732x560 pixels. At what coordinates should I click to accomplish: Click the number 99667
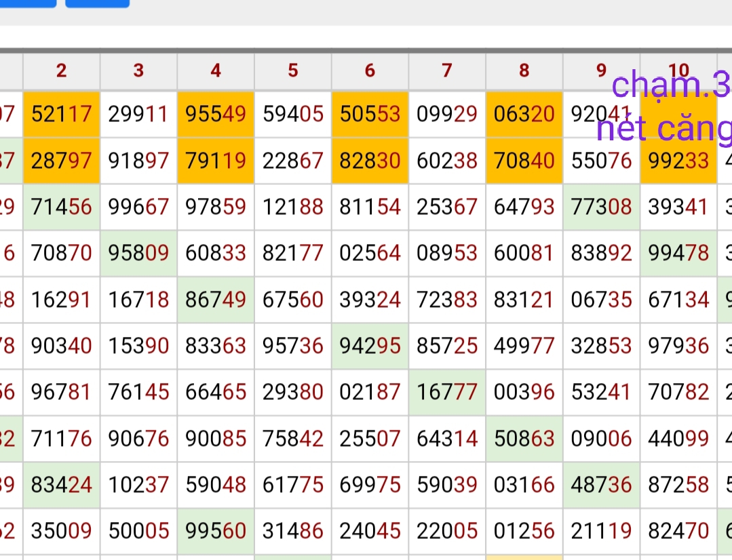point(138,207)
